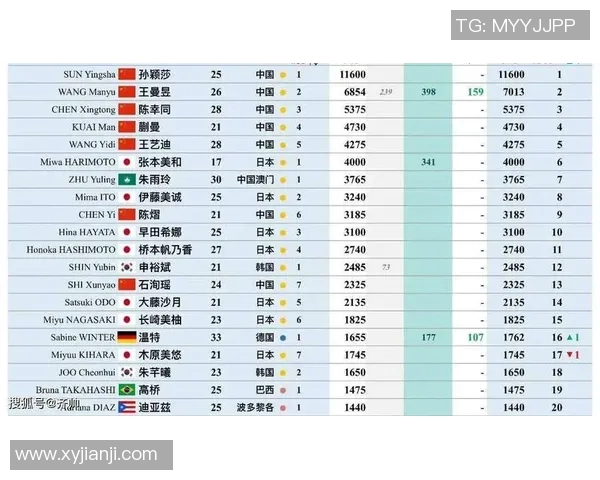Click the Japan flag beside Miyuu KIHARA
The width and height of the screenshot is (600, 480).
pyautogui.click(x=127, y=355)
